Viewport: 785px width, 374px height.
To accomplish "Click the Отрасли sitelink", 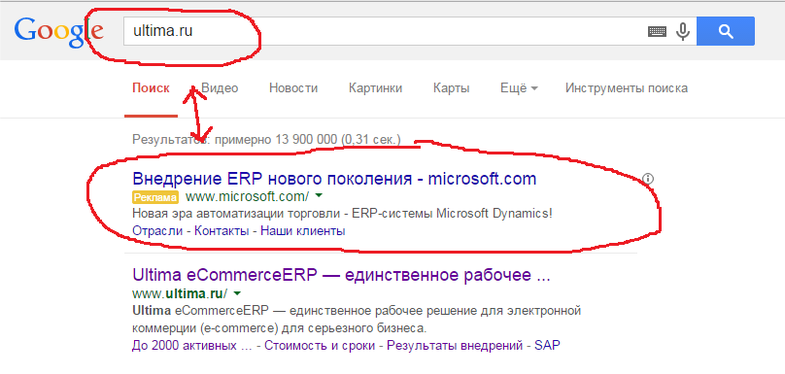I will tap(157, 231).
